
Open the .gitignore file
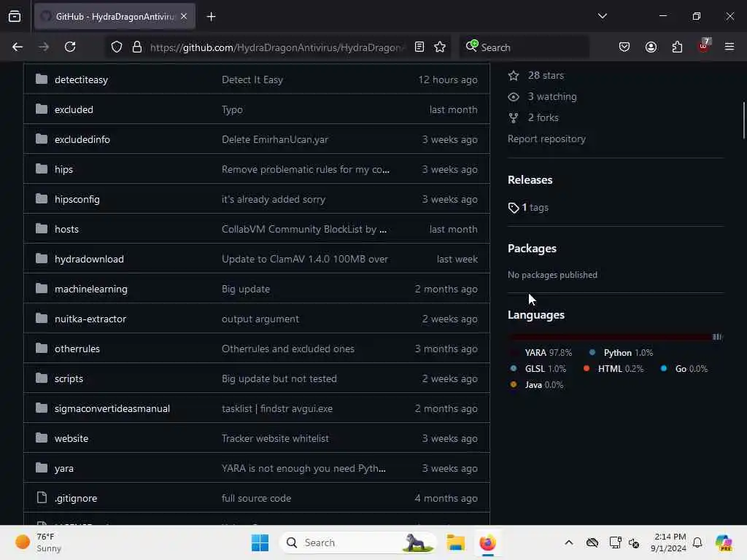click(x=76, y=498)
